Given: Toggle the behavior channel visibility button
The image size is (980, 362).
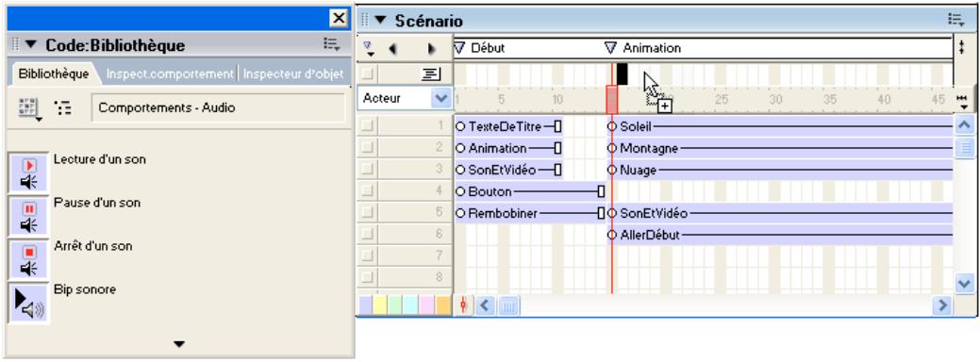Looking at the screenshot, I should point(368,74).
